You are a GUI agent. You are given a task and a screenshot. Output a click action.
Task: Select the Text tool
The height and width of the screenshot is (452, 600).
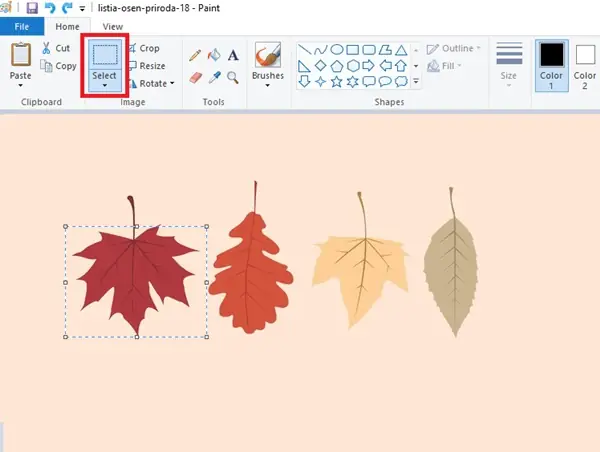pyautogui.click(x=233, y=55)
